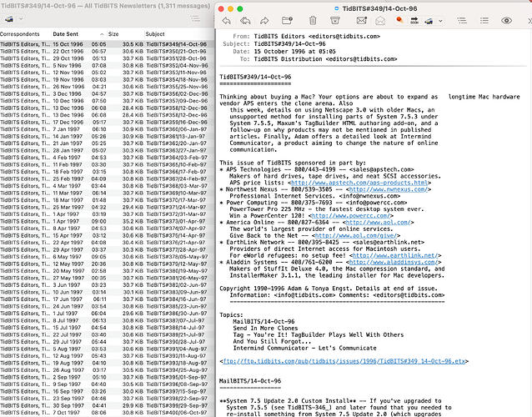Expand the toolbar overflow chevron at far right
This screenshot has height=417, width=532.
pos(529,21)
